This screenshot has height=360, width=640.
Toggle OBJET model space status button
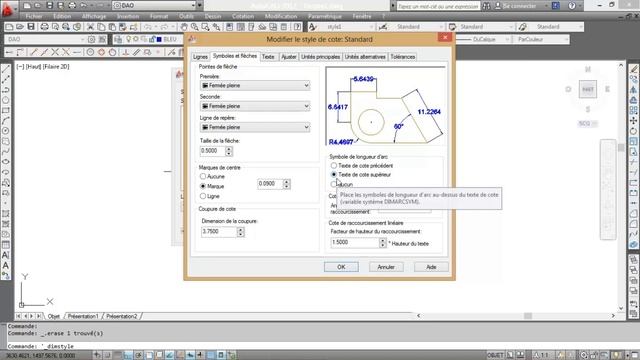click(x=495, y=355)
